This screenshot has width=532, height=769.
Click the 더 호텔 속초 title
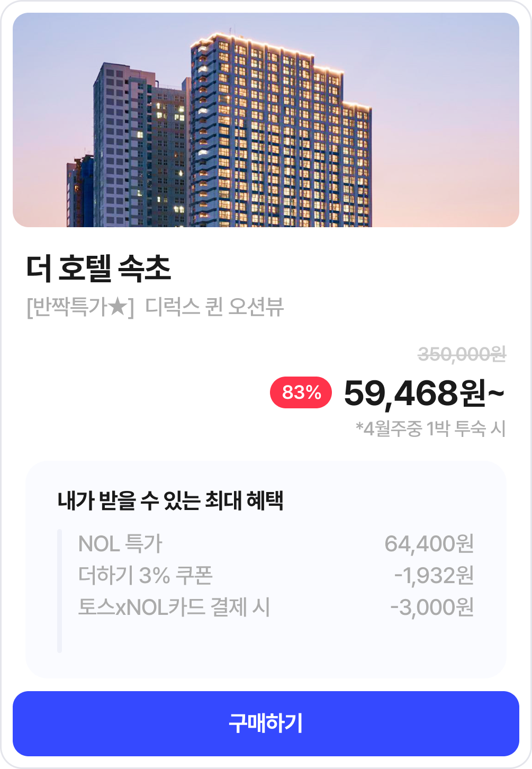point(98,268)
